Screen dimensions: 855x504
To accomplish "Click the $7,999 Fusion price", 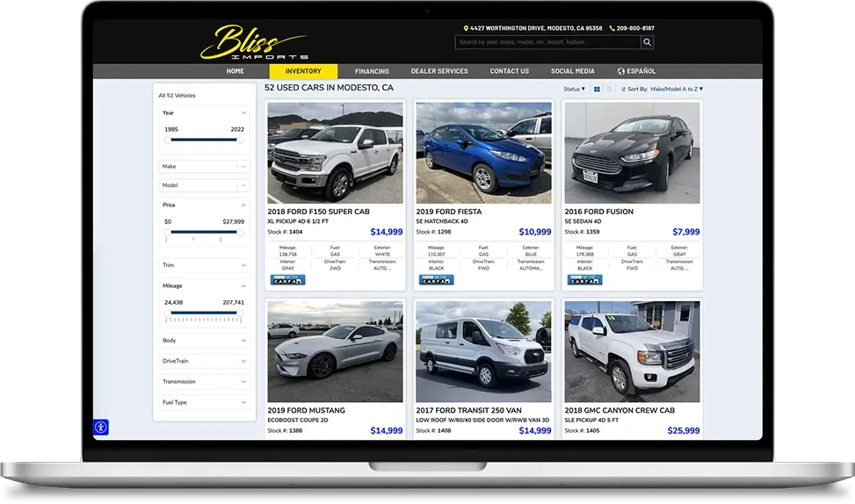I will click(x=686, y=232).
